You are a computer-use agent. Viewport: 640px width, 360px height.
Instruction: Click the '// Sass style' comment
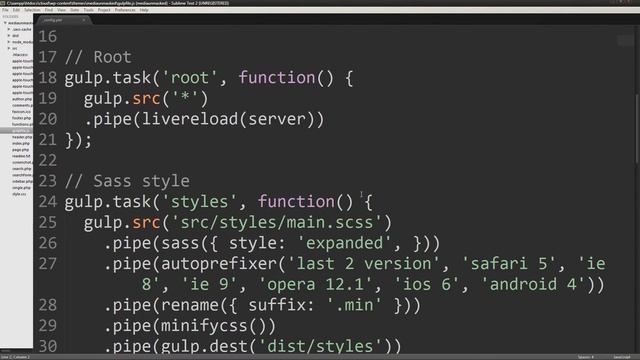pyautogui.click(x=127, y=181)
